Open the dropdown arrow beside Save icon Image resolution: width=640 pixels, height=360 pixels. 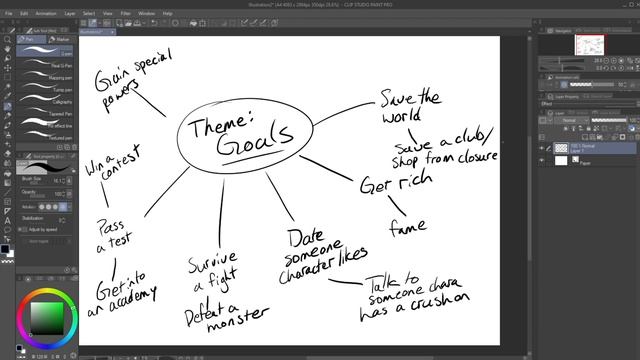click(x=144, y=23)
